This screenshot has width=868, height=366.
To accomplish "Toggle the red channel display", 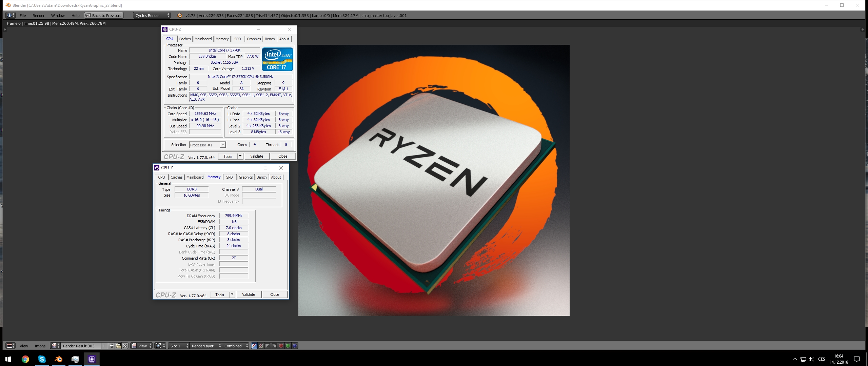I will tap(281, 346).
